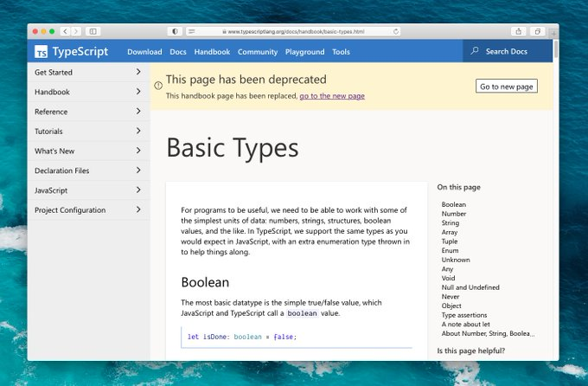Open the Handbook nav item

(x=212, y=52)
